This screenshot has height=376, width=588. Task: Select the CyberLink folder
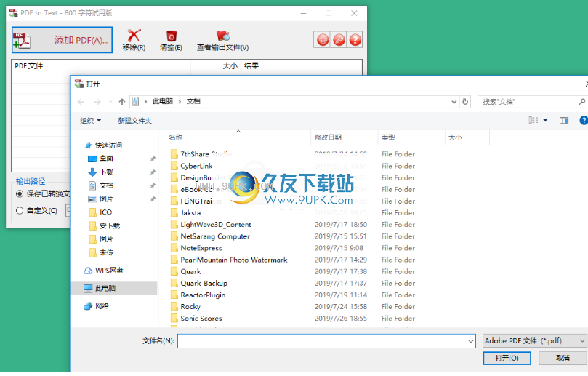[196, 166]
